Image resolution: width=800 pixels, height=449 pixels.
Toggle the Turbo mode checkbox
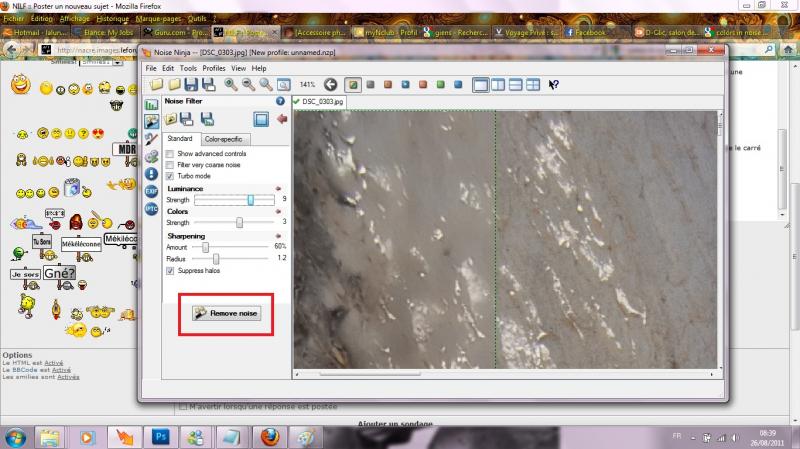click(x=170, y=176)
